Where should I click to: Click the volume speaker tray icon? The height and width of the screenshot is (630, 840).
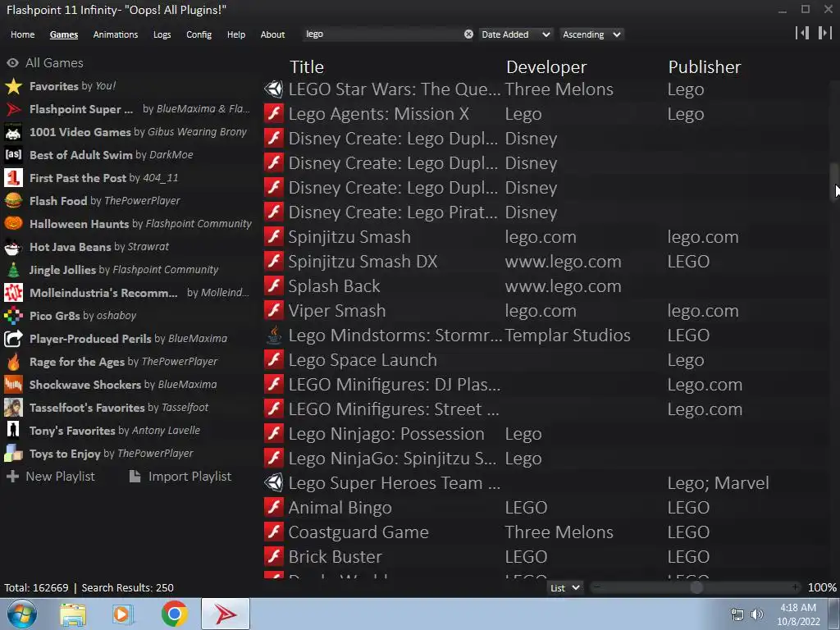(x=756, y=614)
